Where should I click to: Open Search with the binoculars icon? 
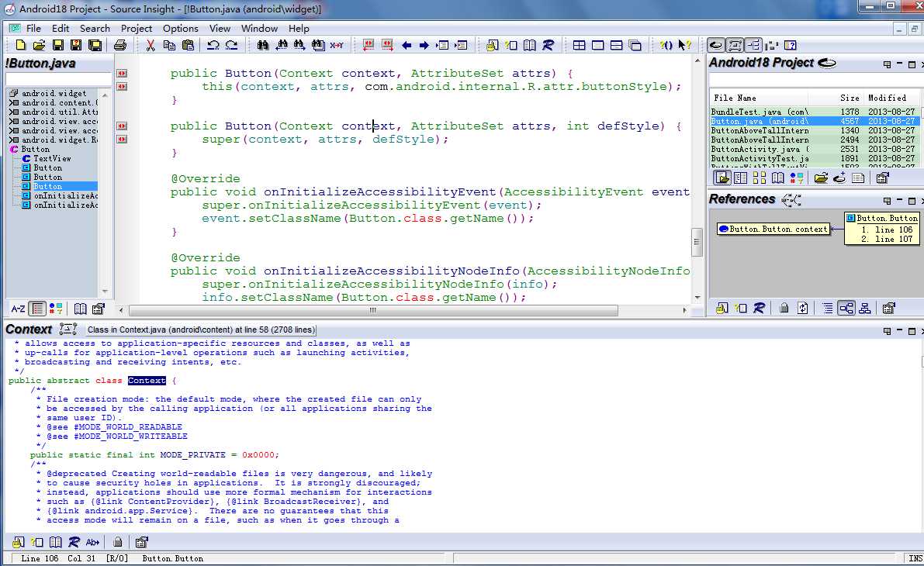[x=263, y=45]
